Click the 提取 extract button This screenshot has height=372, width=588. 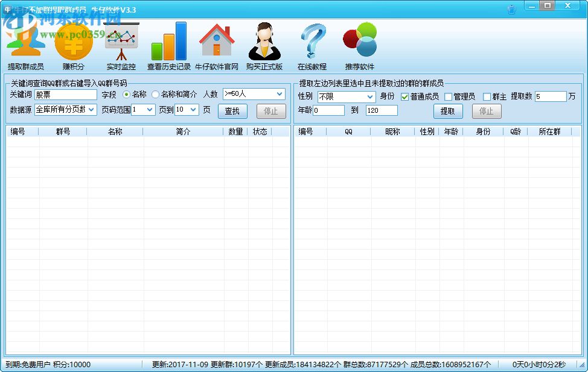click(x=448, y=111)
